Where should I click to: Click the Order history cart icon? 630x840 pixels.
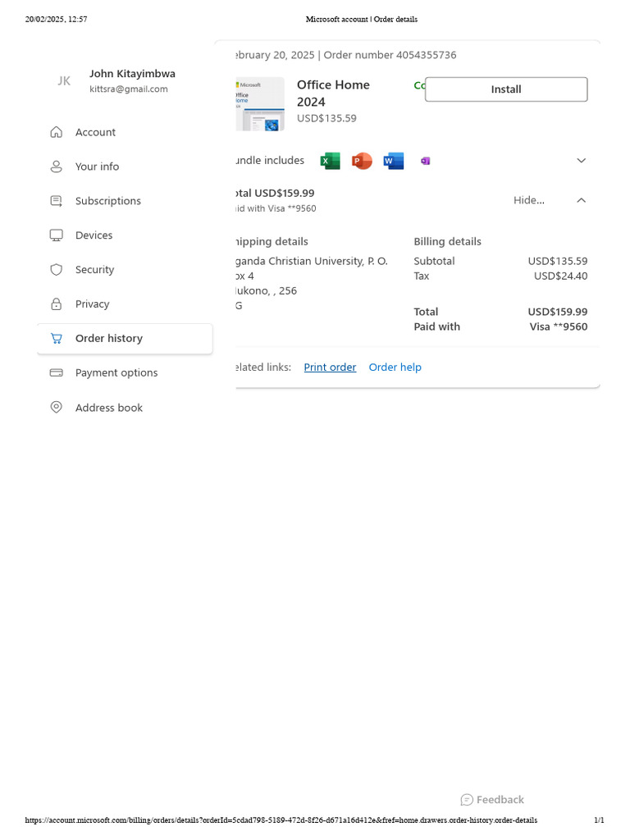point(57,339)
